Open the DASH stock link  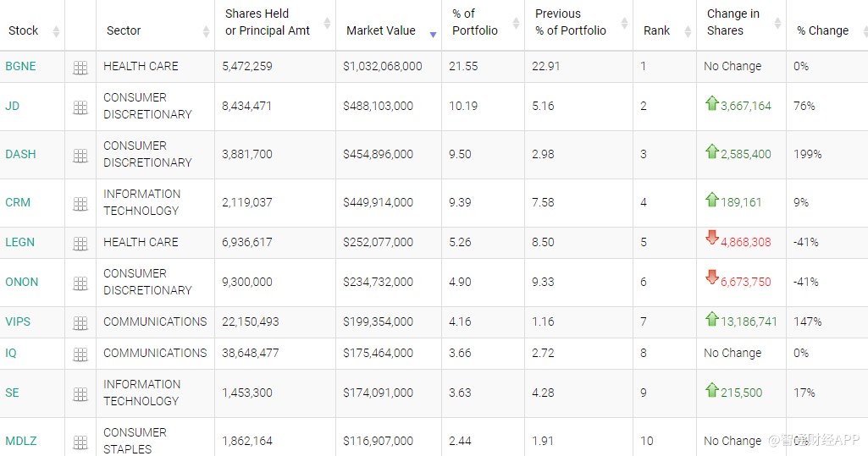pyautogui.click(x=20, y=154)
